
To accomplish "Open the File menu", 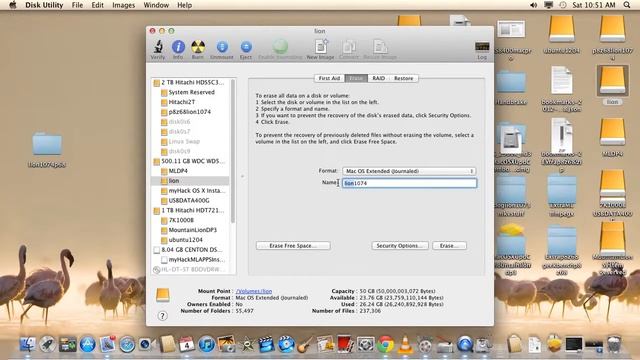I will click(77, 5).
